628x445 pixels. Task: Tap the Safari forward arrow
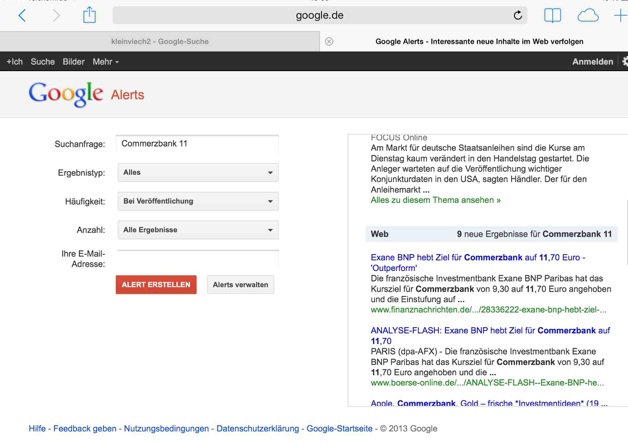click(x=56, y=15)
